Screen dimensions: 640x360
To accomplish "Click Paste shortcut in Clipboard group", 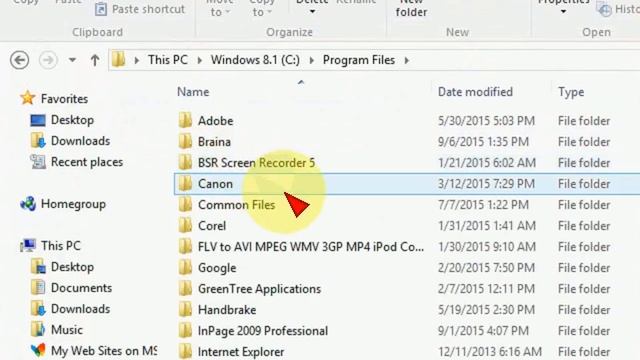I will point(140,9).
